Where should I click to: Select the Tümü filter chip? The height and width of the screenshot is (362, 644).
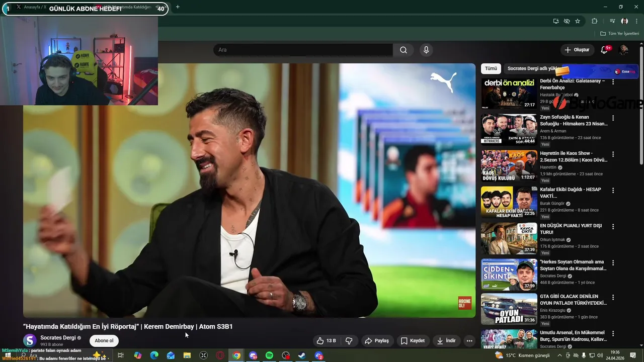(x=491, y=68)
